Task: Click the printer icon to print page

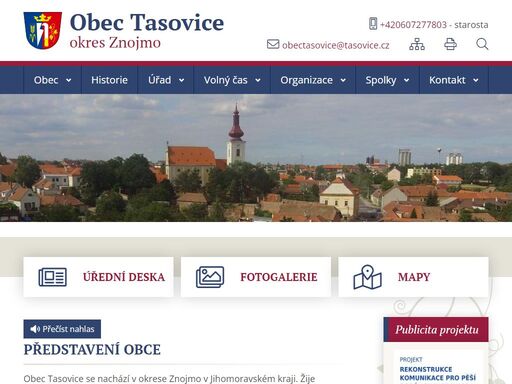Action: click(450, 44)
